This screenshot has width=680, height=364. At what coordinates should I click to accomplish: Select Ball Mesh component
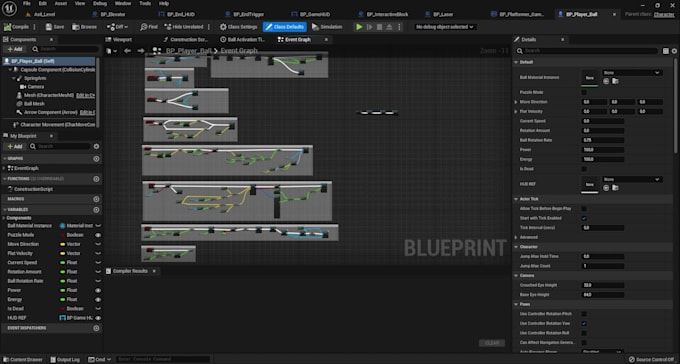[x=34, y=104]
